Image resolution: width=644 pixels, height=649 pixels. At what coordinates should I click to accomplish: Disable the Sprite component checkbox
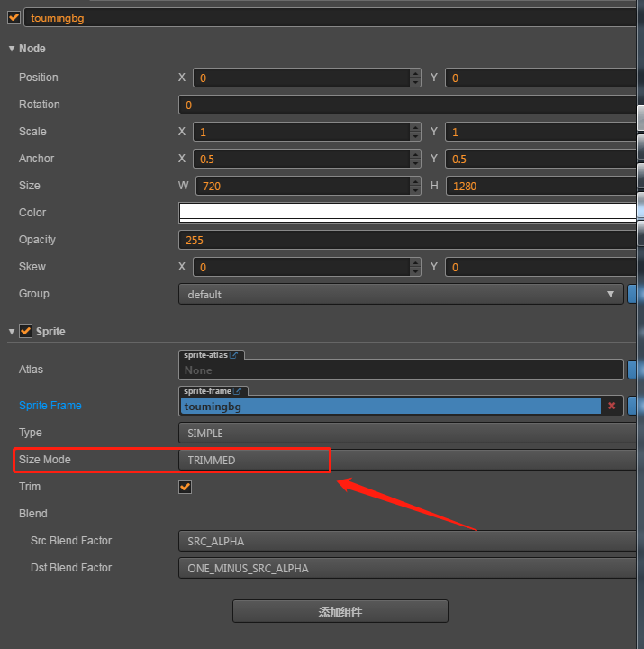click(25, 331)
